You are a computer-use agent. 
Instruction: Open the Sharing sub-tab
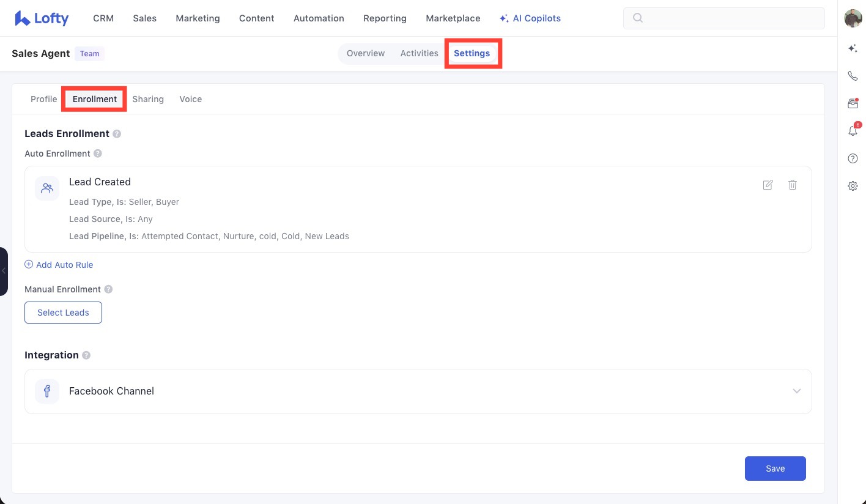pos(148,99)
